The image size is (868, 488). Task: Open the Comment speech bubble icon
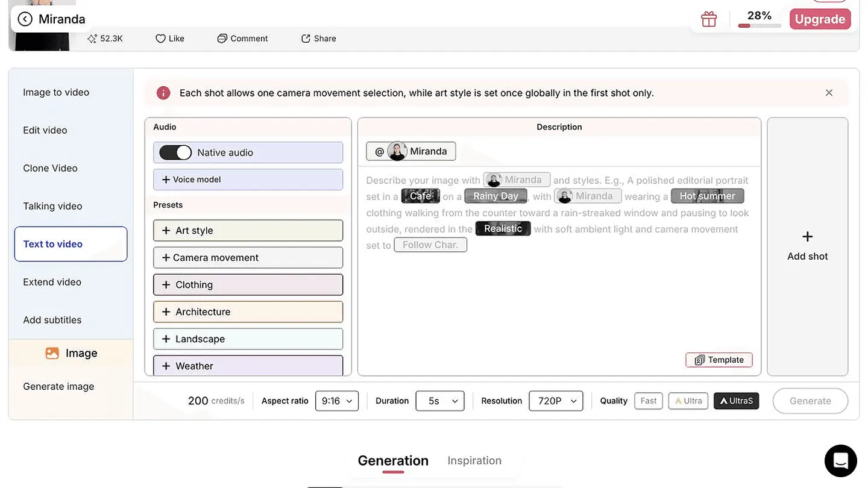(222, 39)
